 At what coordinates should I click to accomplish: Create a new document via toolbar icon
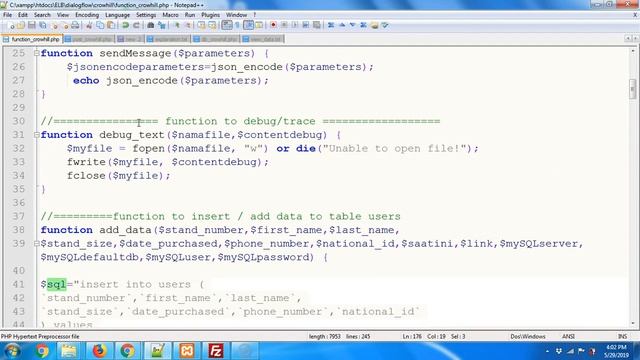[11, 25]
